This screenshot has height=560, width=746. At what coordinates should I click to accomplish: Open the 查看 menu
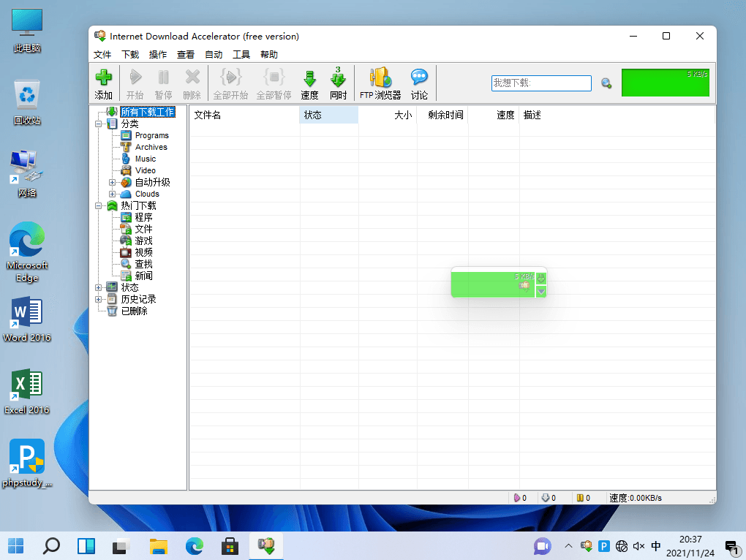pyautogui.click(x=186, y=55)
